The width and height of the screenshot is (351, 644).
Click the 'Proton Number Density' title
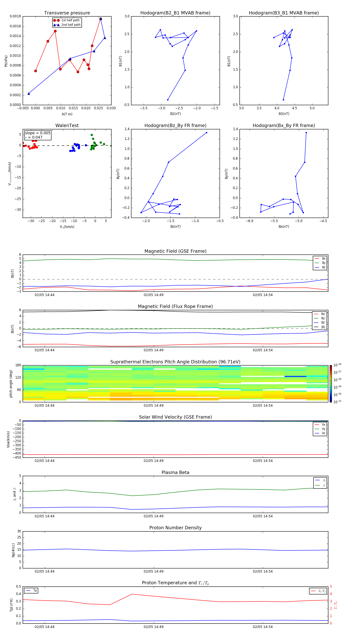175,528
